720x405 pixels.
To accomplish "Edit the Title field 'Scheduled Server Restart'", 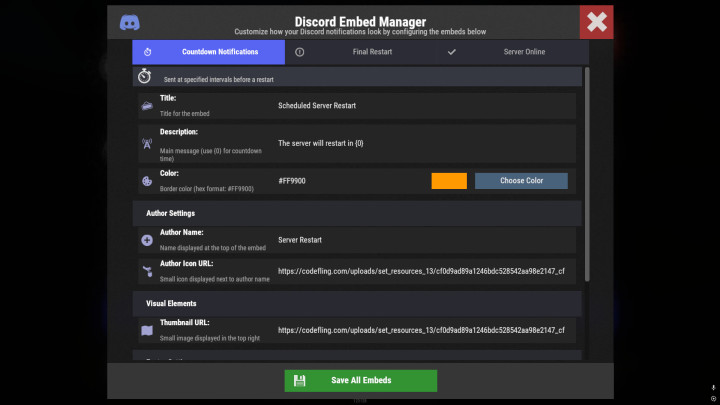I will [x=425, y=106].
